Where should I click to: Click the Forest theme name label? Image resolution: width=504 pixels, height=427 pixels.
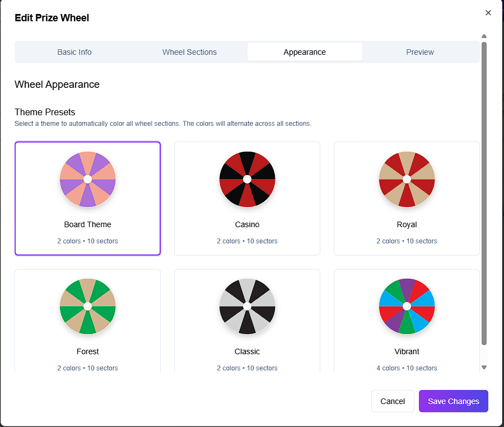(87, 351)
